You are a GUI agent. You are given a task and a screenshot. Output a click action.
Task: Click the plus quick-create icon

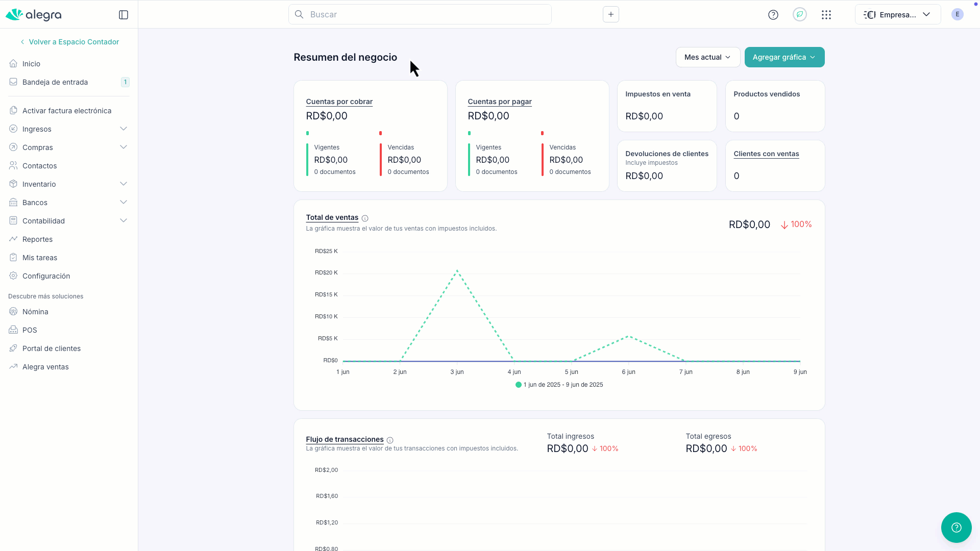click(x=611, y=14)
